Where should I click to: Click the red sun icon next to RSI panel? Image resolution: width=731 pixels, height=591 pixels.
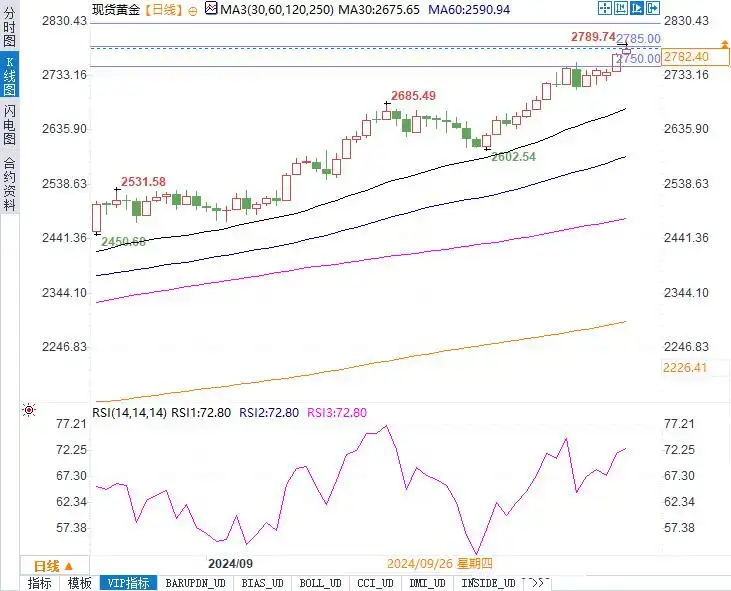coord(29,410)
